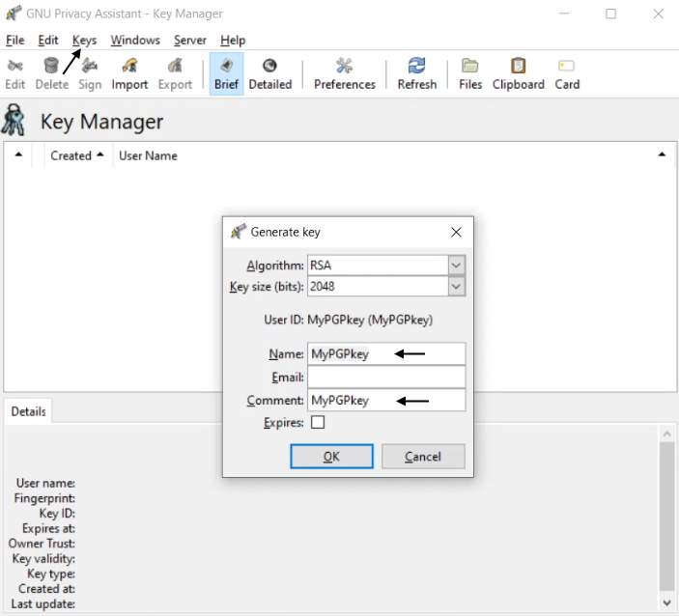Cancel the Generate key dialog

[x=423, y=457]
